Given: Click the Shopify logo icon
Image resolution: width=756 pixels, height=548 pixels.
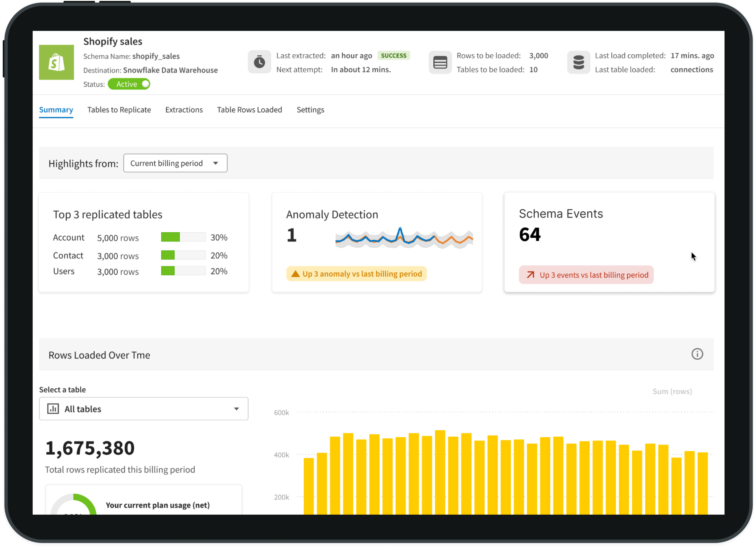Looking at the screenshot, I should 56,62.
